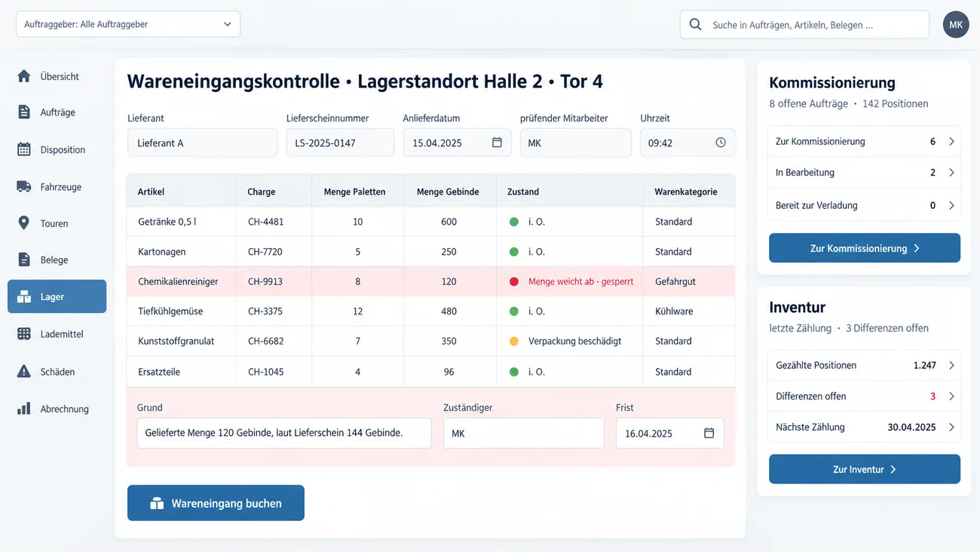Click the Gebinde value 350
This screenshot has width=980, height=552.
coord(449,341)
